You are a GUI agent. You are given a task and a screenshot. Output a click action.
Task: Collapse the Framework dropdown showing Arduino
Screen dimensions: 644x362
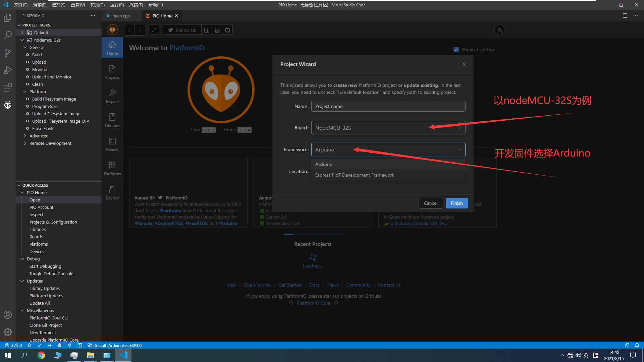click(388, 149)
